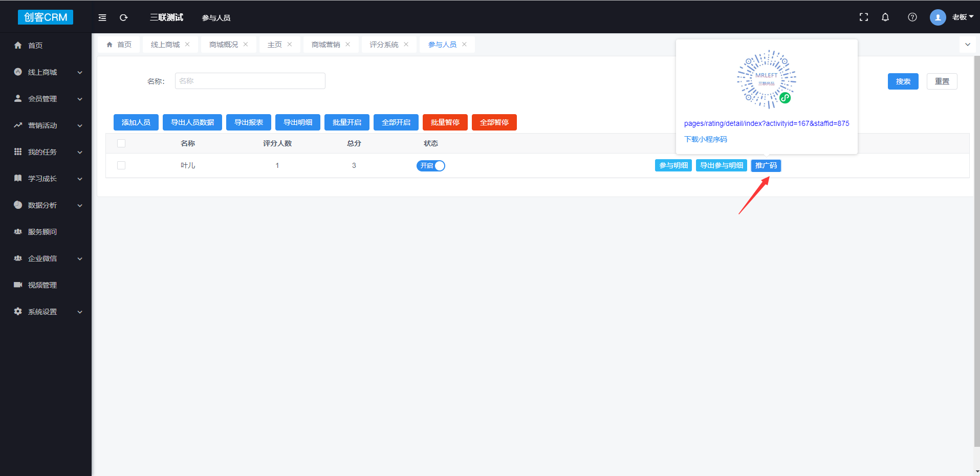Click the 企业微信 sidebar icon

click(x=18, y=258)
